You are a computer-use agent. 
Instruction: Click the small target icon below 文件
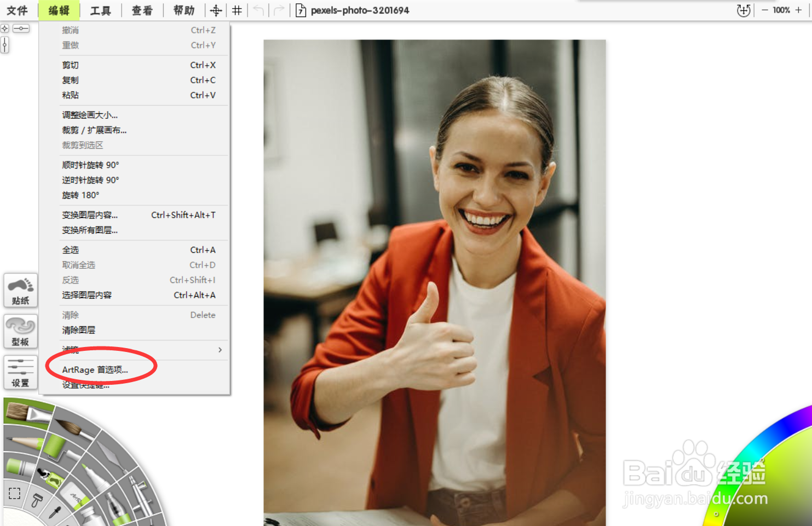pos(5,28)
